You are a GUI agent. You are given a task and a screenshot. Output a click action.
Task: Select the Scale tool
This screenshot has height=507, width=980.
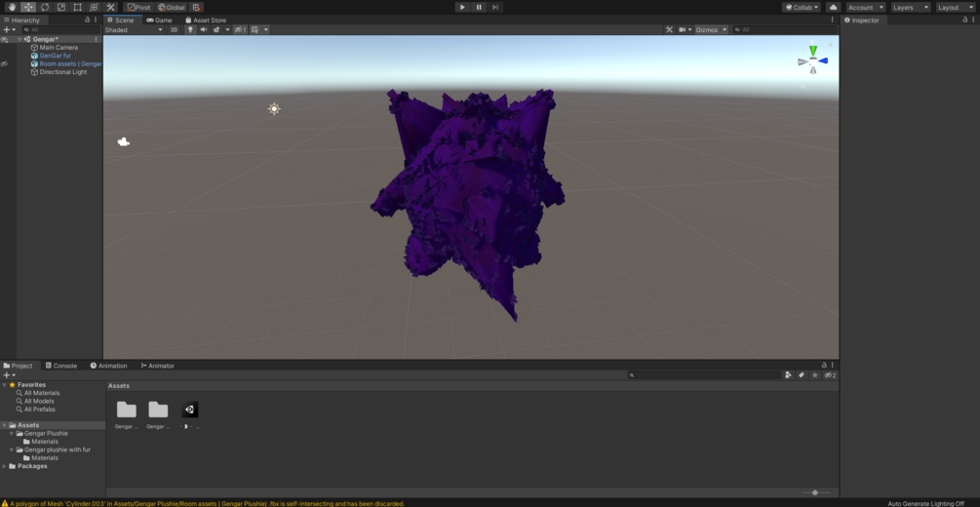61,7
